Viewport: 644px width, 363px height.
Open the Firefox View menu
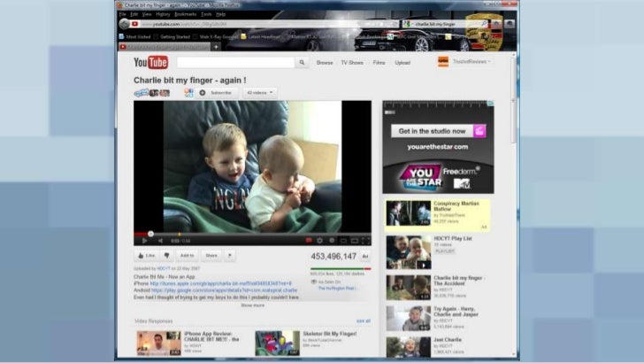[147, 14]
